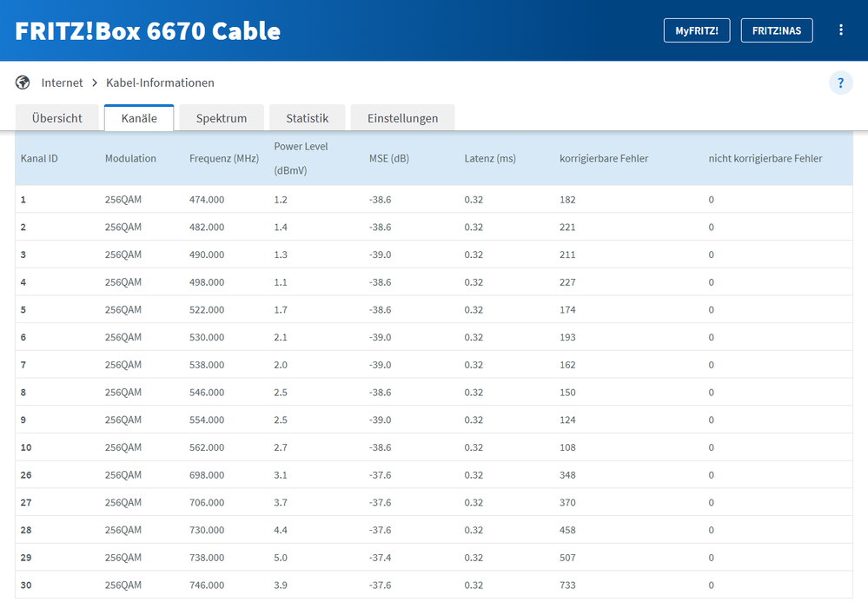Click the breadcrumb chevron arrow separator
The image size is (868, 602).
[95, 83]
